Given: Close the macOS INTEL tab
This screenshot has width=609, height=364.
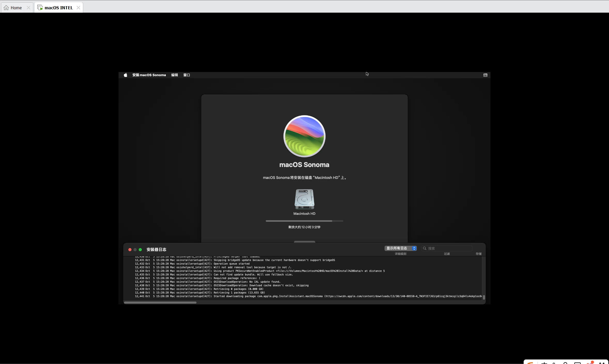Looking at the screenshot, I should click(x=78, y=8).
